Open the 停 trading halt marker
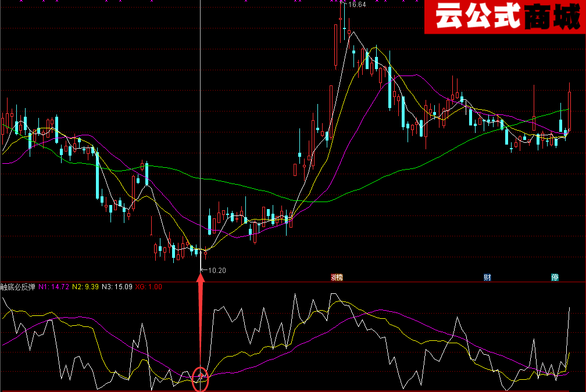Image resolution: width=586 pixels, height=392 pixels. click(555, 278)
